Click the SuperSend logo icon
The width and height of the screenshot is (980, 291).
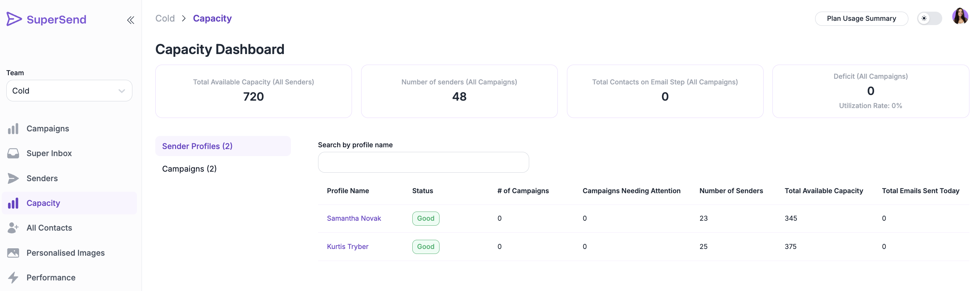coord(14,19)
